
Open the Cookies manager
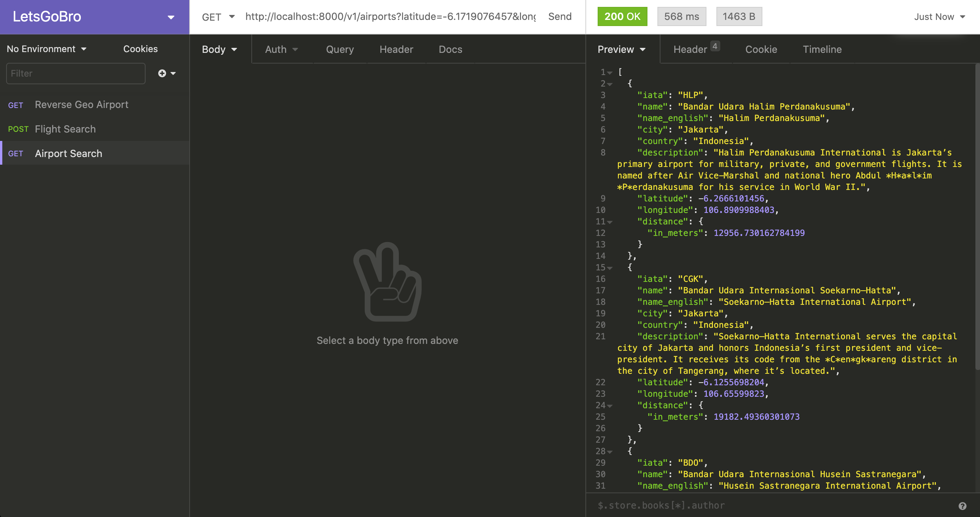coord(140,49)
